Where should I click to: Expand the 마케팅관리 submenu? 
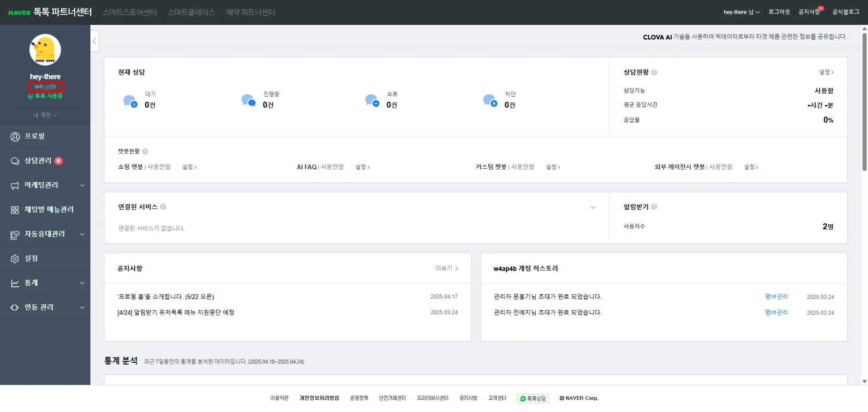click(x=82, y=185)
